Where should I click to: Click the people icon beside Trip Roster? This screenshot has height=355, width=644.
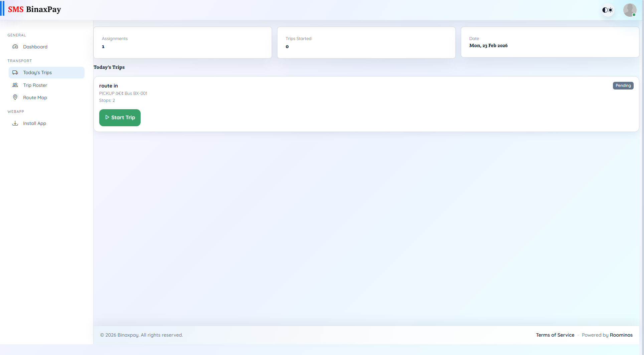(15, 85)
